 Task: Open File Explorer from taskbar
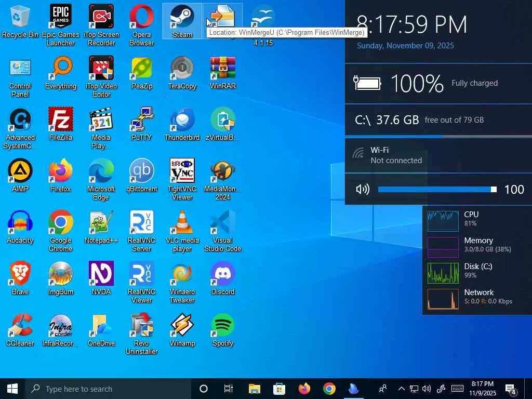coord(254,389)
